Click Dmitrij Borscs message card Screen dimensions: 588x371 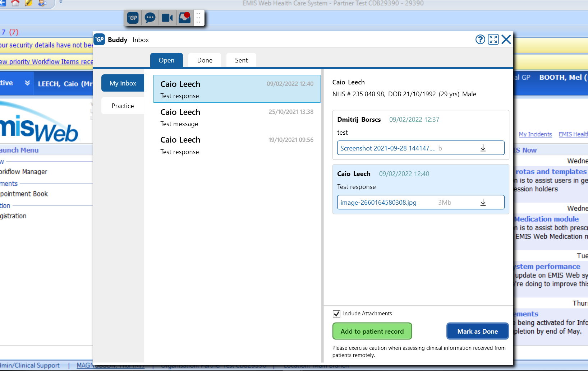click(421, 135)
